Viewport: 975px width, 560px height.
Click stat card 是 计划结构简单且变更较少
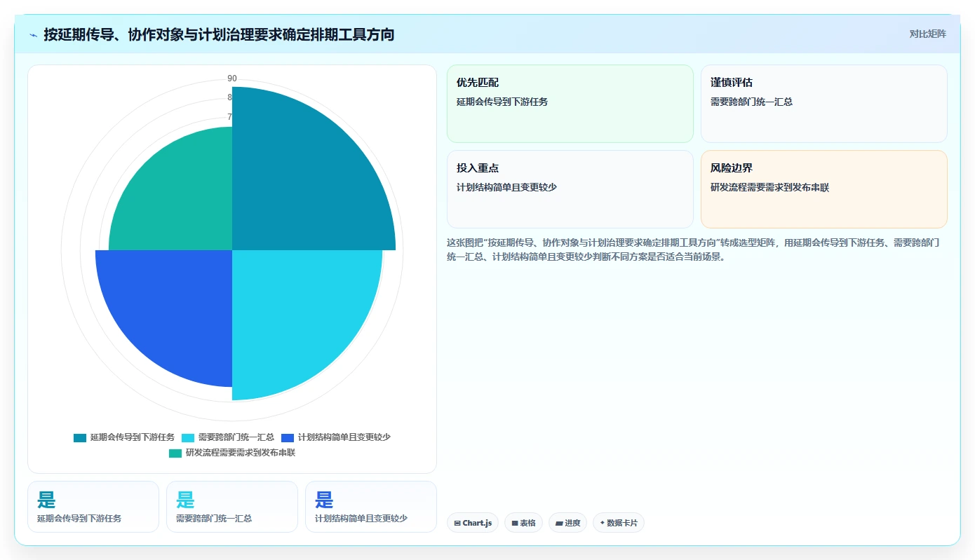point(371,507)
